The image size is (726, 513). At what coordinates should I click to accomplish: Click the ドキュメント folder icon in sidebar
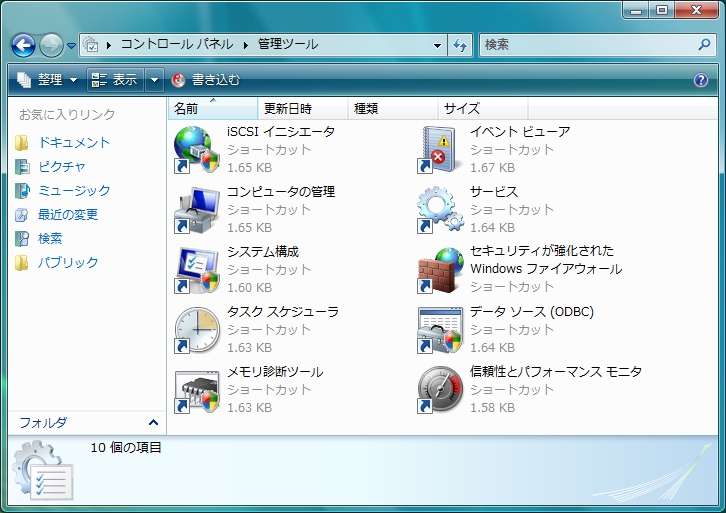[x=21, y=143]
